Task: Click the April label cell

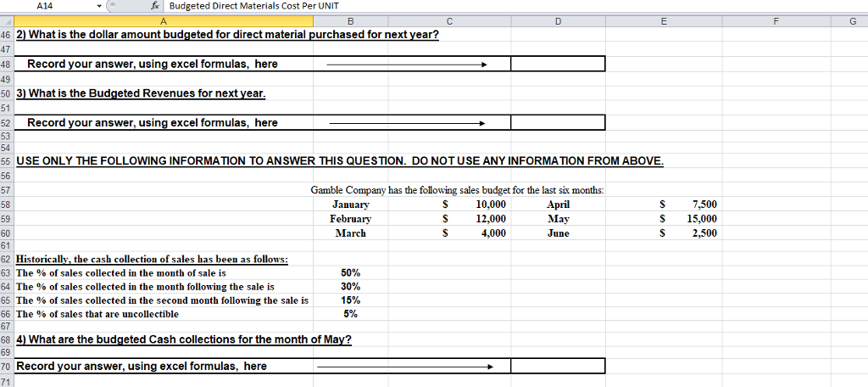Action: click(x=558, y=205)
